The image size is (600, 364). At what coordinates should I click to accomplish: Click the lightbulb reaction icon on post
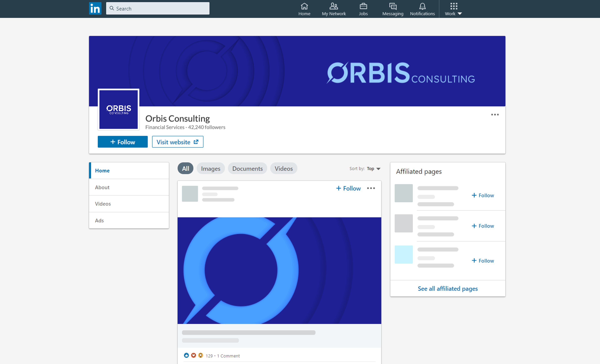coord(201,355)
